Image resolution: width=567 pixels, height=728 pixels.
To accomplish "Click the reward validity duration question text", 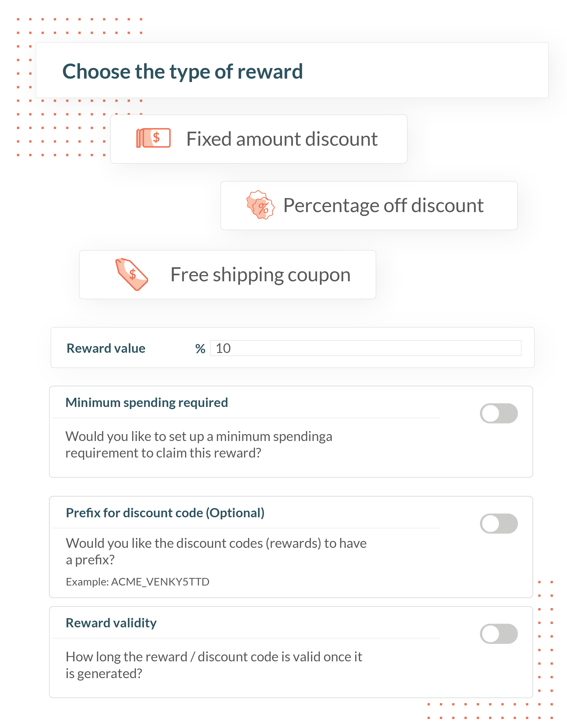I will (214, 665).
